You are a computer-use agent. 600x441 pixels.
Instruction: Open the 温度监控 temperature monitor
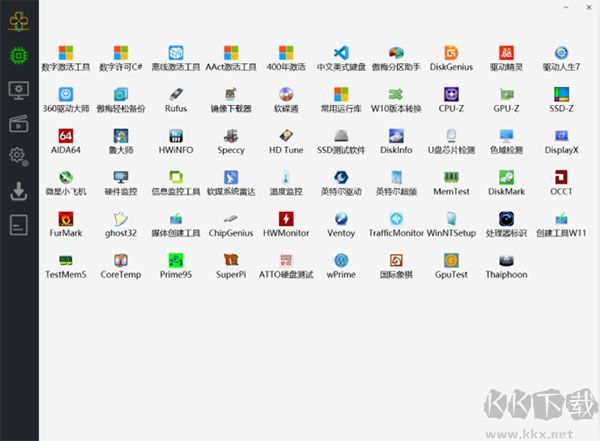tap(286, 183)
